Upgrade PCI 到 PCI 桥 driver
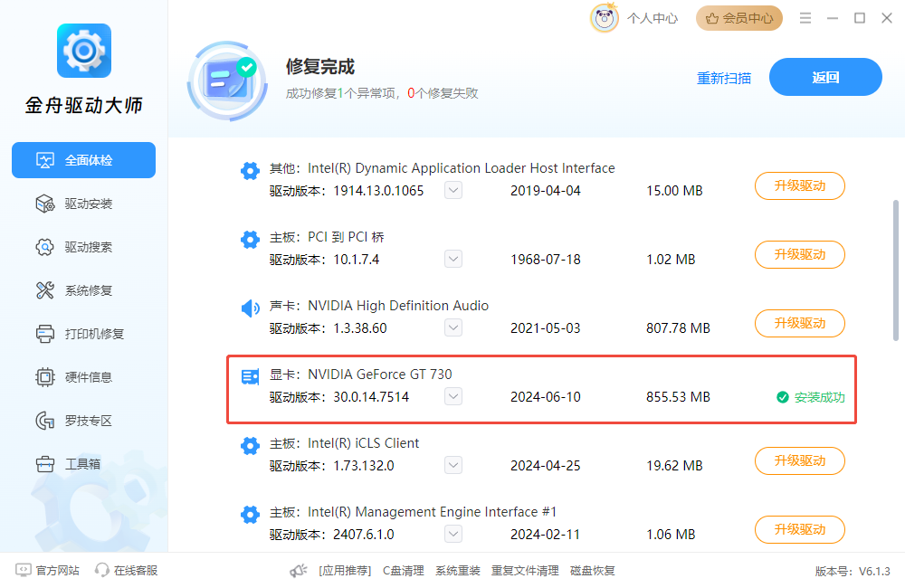Viewport: 905px width, 588px height. 800,254
